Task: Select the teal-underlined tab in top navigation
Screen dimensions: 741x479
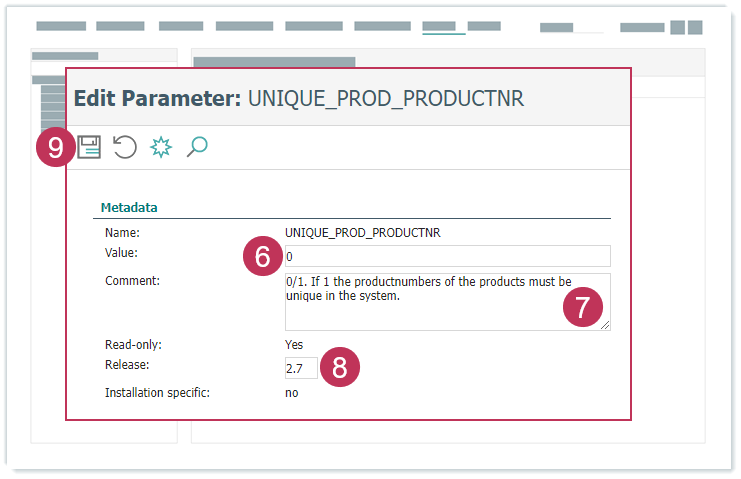Action: coord(443,27)
